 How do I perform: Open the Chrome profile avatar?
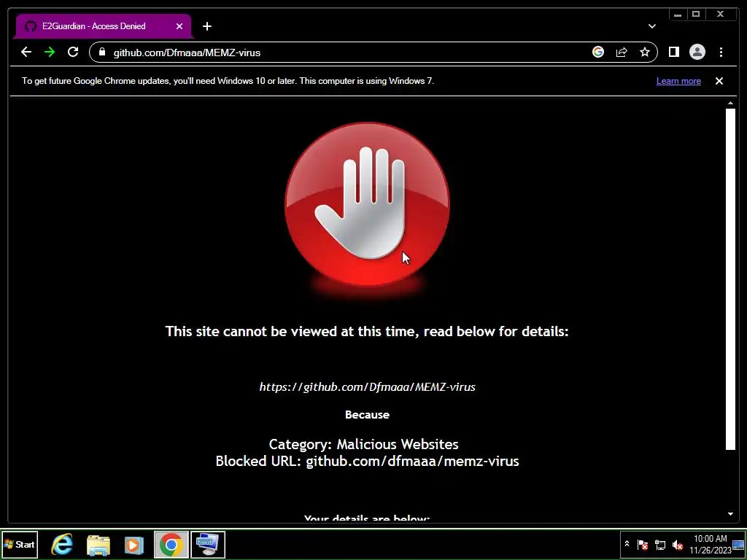click(x=697, y=52)
